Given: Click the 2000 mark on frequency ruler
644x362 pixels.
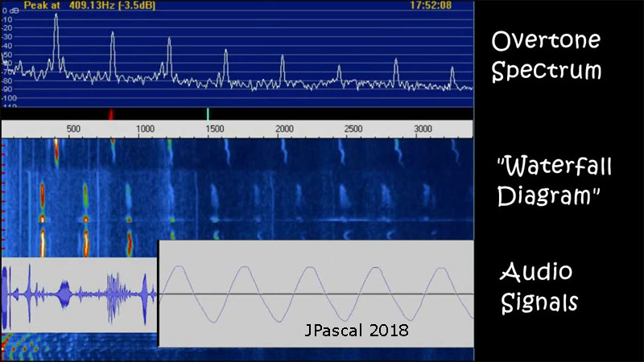Looking at the screenshot, I should [284, 129].
